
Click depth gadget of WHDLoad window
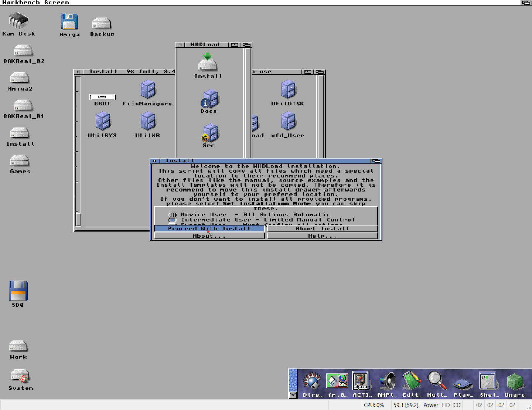click(x=246, y=45)
